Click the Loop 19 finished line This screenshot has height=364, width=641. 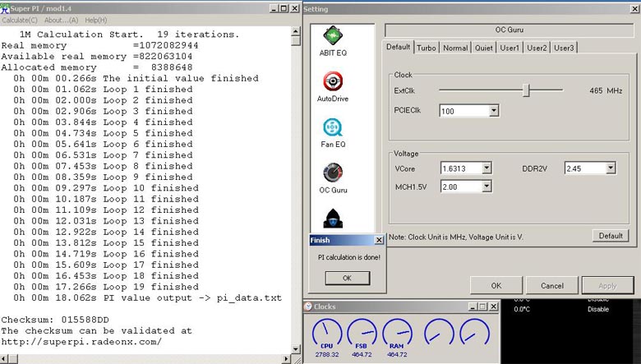point(106,287)
